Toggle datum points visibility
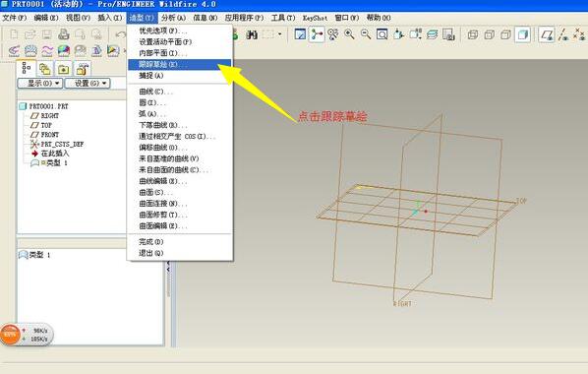 tap(579, 34)
